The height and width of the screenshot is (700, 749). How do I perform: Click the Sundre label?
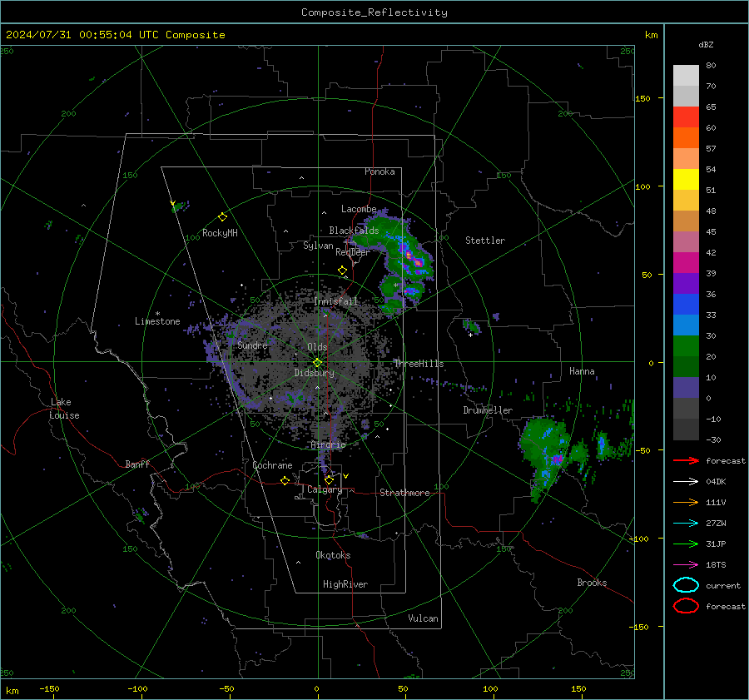pyautogui.click(x=252, y=345)
